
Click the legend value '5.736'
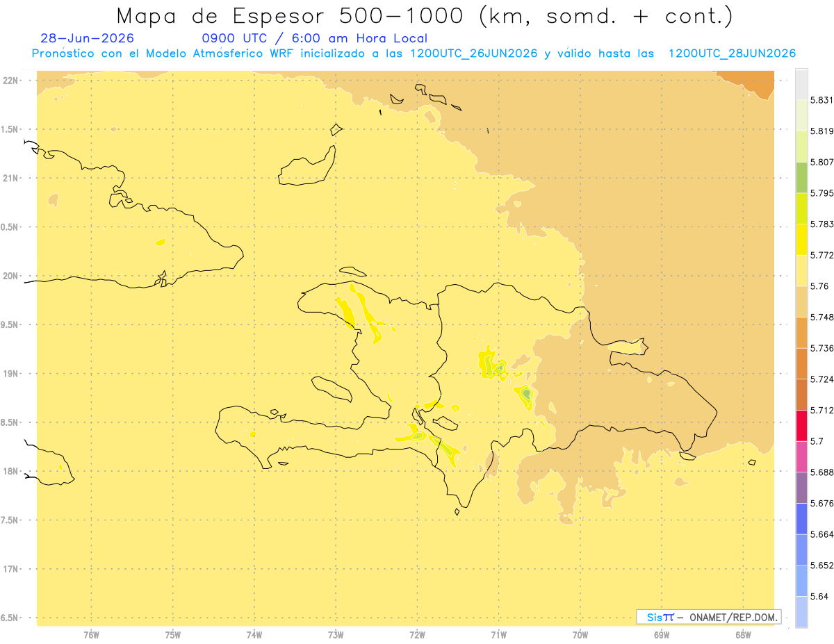(822, 348)
